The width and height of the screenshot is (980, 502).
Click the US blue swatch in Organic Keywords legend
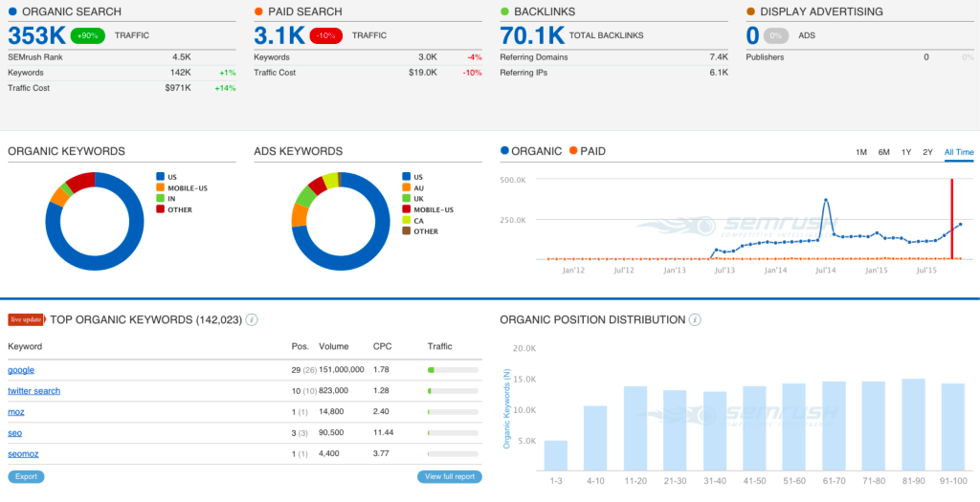(160, 177)
